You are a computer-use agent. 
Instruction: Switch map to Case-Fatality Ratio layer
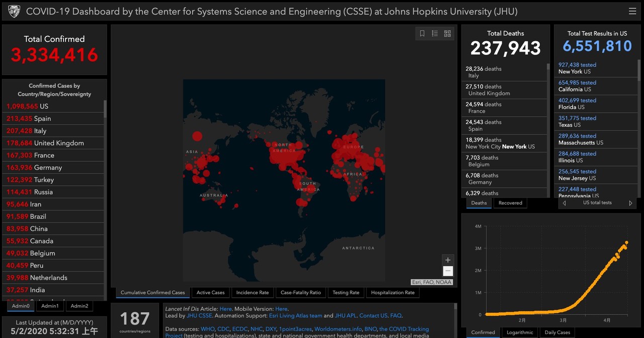300,293
